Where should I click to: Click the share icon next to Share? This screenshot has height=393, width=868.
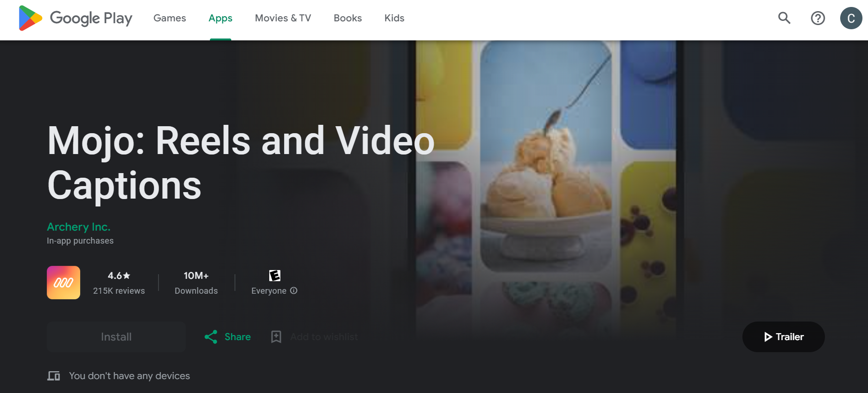tap(211, 337)
